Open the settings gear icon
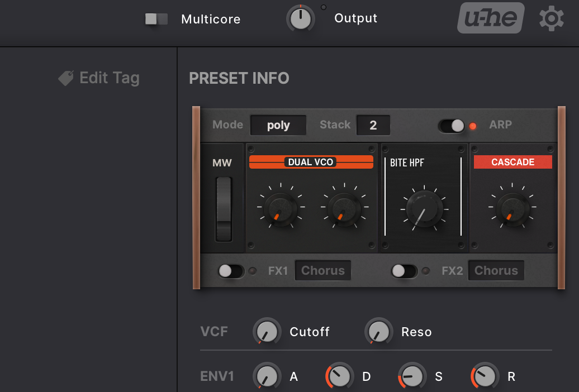 [x=551, y=18]
